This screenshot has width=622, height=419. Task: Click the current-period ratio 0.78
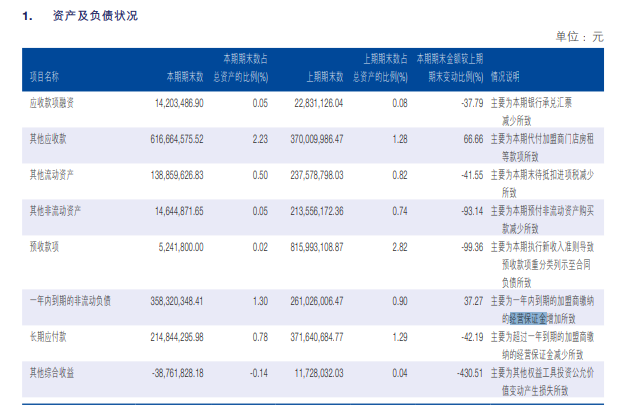pos(260,337)
